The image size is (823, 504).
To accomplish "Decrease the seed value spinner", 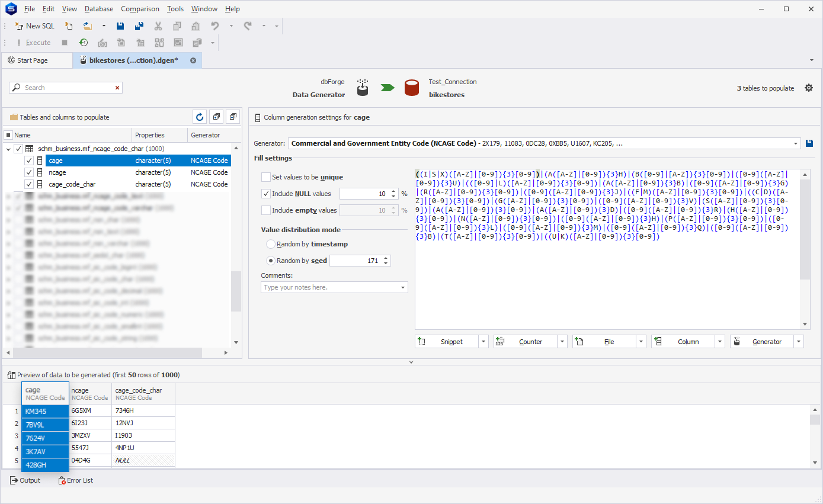I will click(x=386, y=264).
